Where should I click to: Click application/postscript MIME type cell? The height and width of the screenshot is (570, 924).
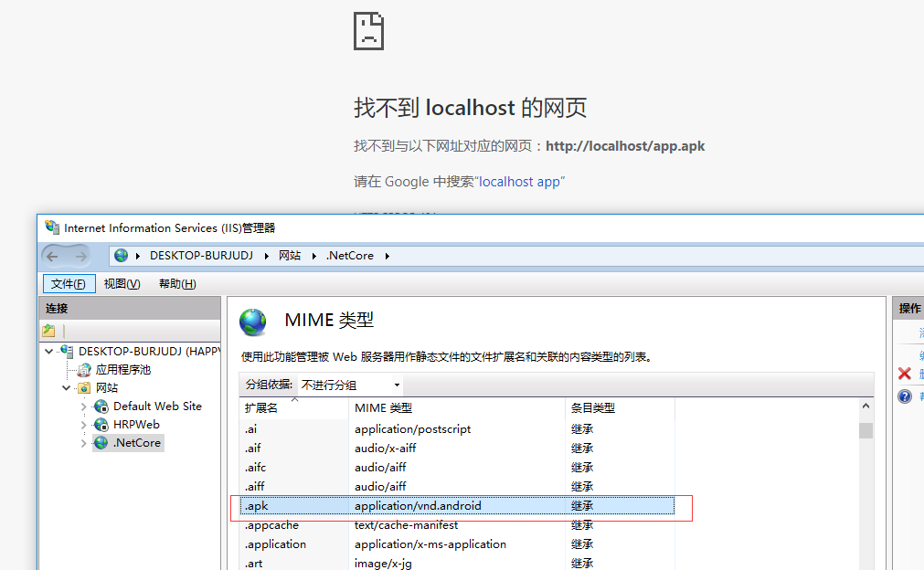412,429
